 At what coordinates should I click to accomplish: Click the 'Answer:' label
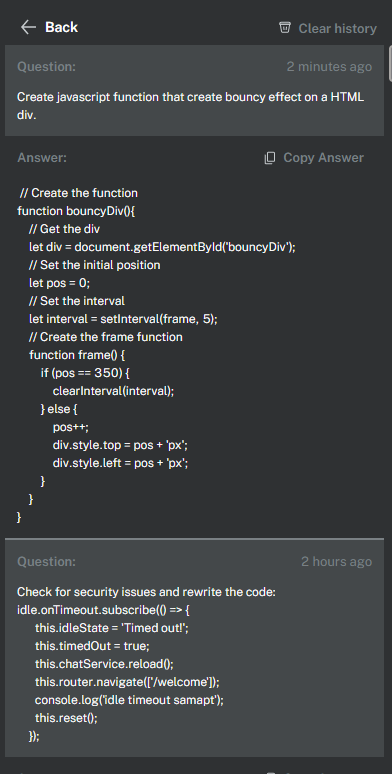tap(42, 158)
